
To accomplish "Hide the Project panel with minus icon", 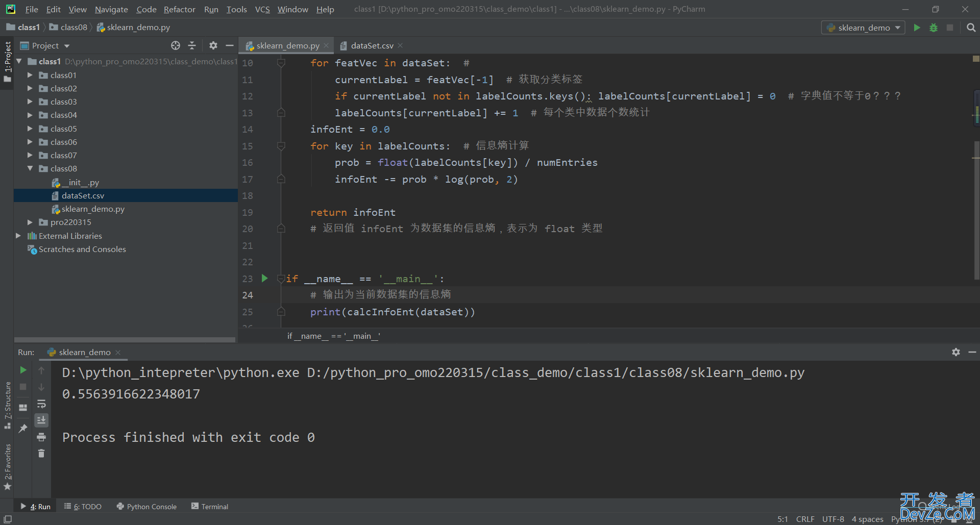I will (230, 45).
